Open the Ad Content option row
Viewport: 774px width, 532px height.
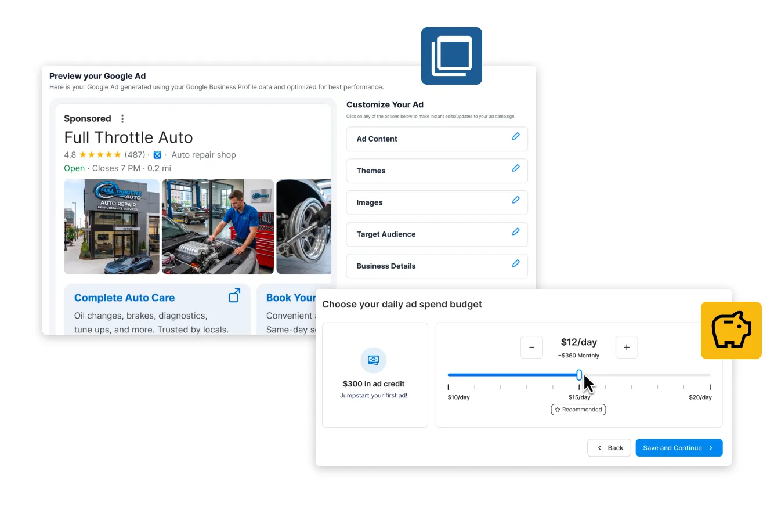tap(437, 139)
